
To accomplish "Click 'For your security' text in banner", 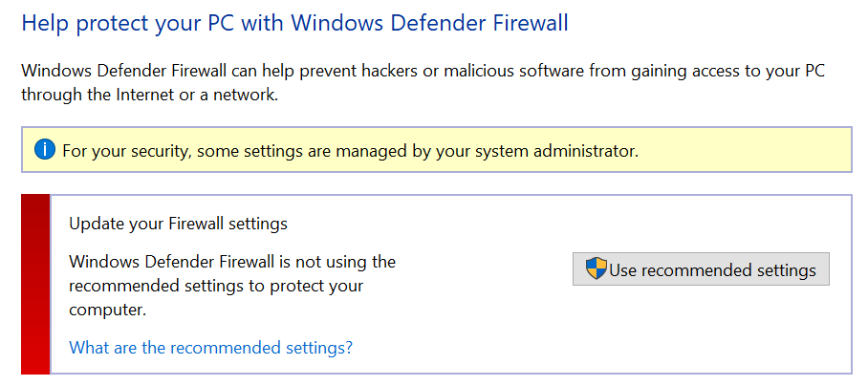I will pos(124,150).
